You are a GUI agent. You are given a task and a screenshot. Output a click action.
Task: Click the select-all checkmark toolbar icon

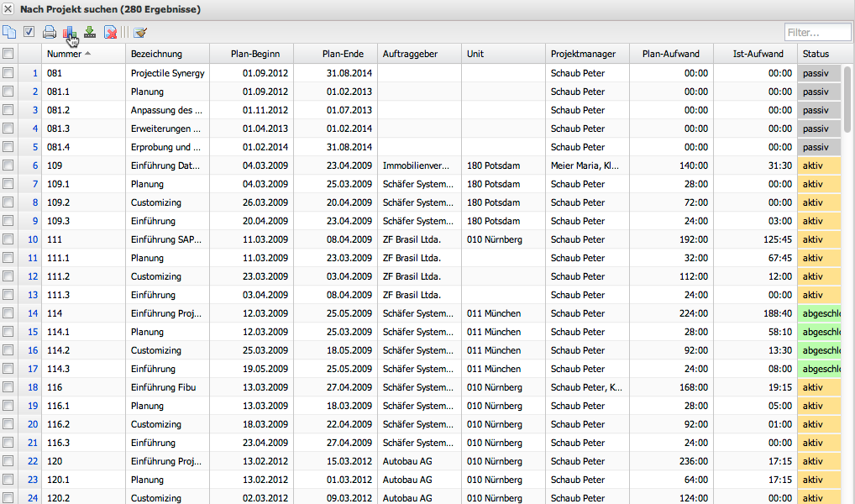(x=29, y=33)
